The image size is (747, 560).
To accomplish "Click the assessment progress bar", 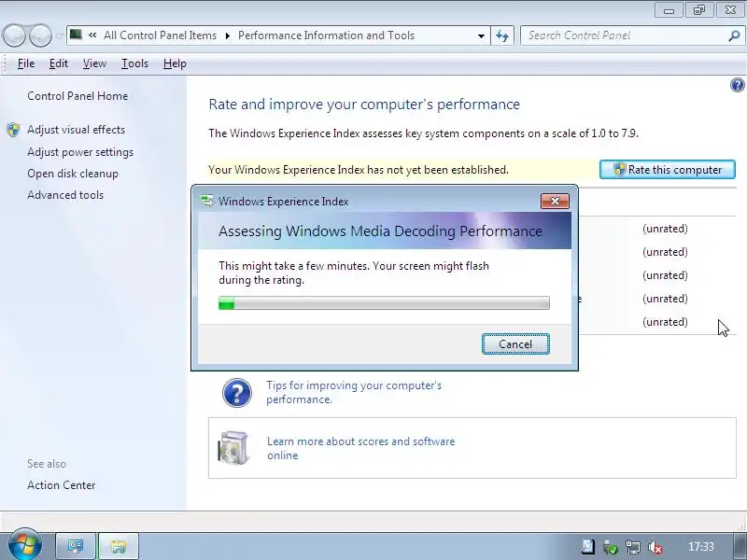I will [x=384, y=302].
